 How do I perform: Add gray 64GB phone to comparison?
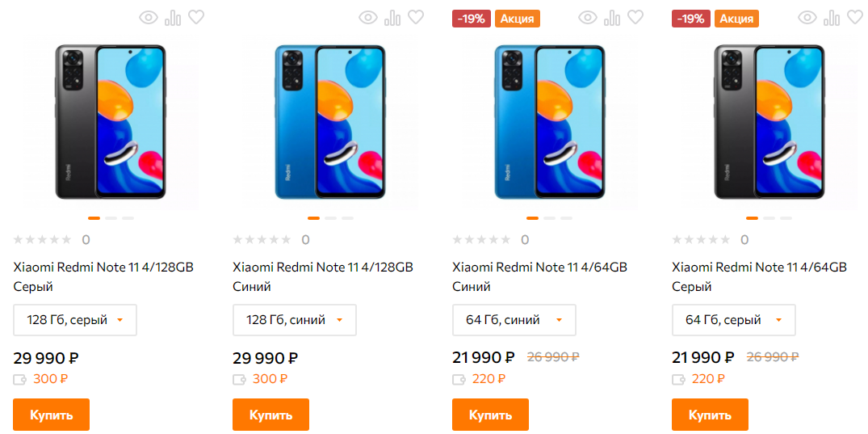[832, 18]
